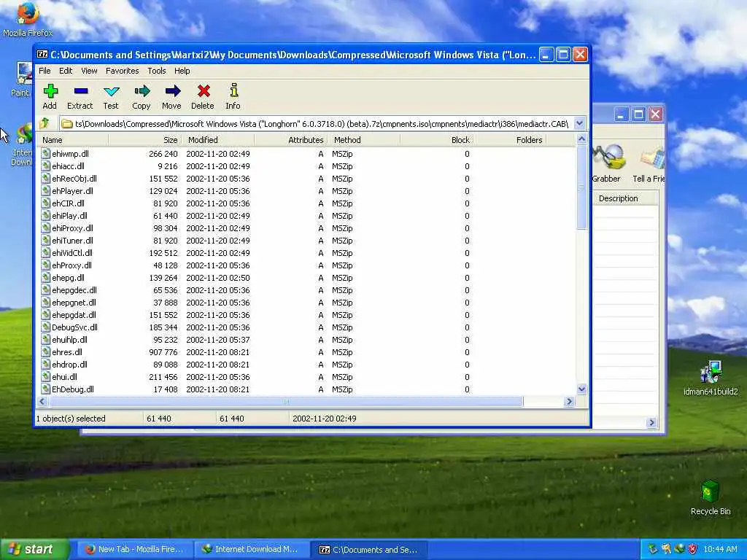Select the ehepgdec.dll row
The height and width of the screenshot is (560, 747).
pos(307,290)
